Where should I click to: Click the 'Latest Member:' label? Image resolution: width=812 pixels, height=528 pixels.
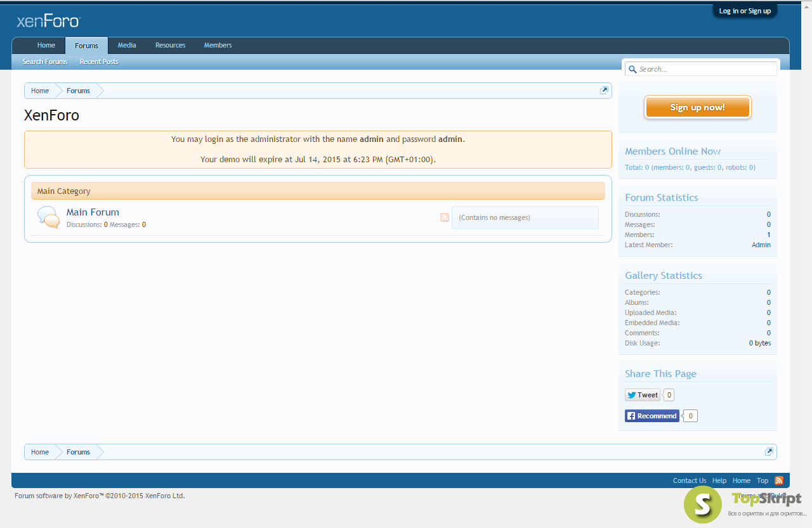click(x=649, y=245)
